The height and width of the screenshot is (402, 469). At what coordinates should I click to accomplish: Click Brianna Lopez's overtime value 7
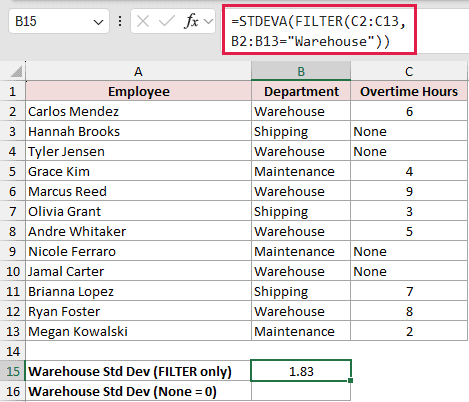point(409,291)
